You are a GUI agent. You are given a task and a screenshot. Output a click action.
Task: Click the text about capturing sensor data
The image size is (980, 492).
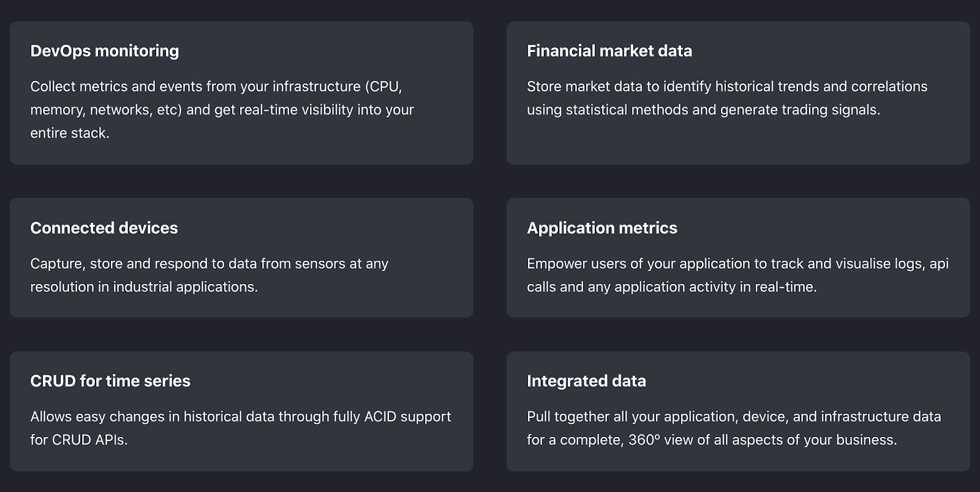point(209,275)
